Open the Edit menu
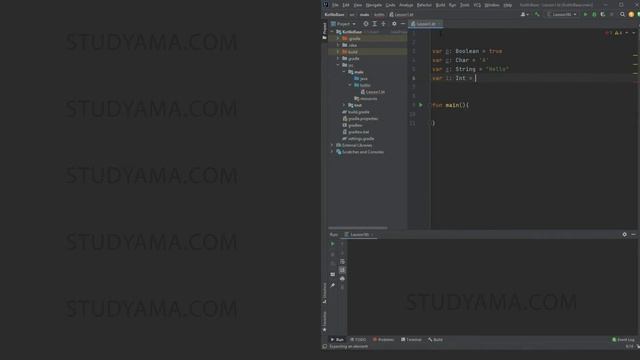The height and width of the screenshot is (360, 640). tap(346, 5)
